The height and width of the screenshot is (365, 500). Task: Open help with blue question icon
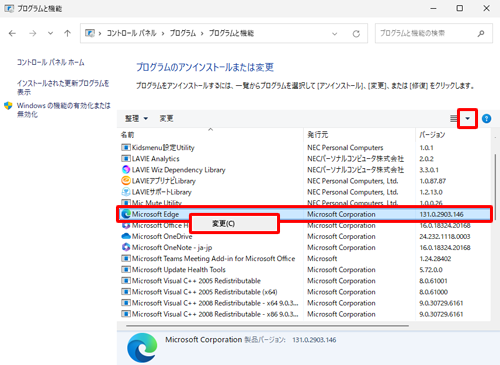[x=486, y=118]
